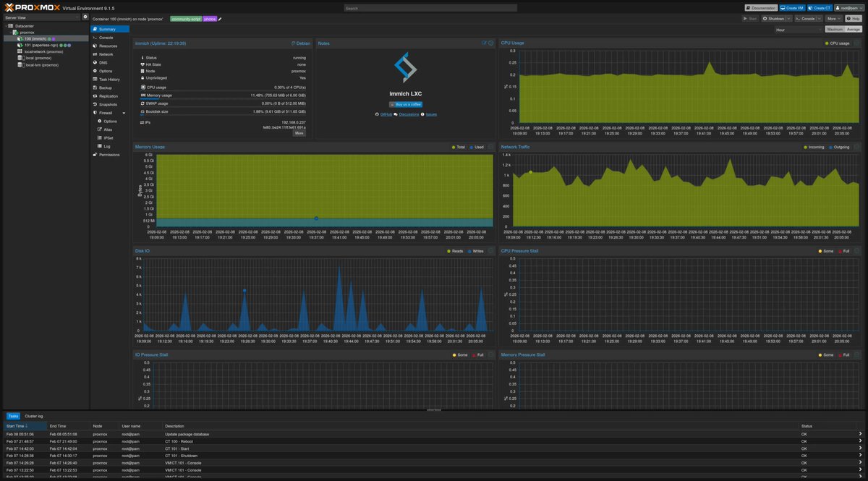Viewport: 868px width, 481px height.
Task: Open the Server View dropdown
Action: (x=42, y=17)
